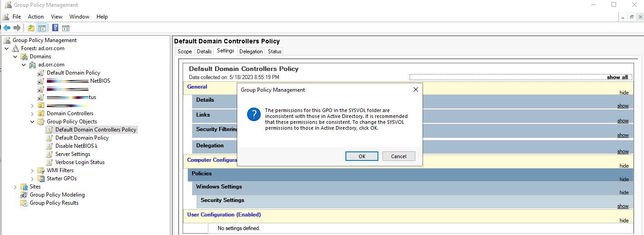Screen dimensions: 644x235
Task: Select Verbose Login Status GPO
Action: [80, 162]
